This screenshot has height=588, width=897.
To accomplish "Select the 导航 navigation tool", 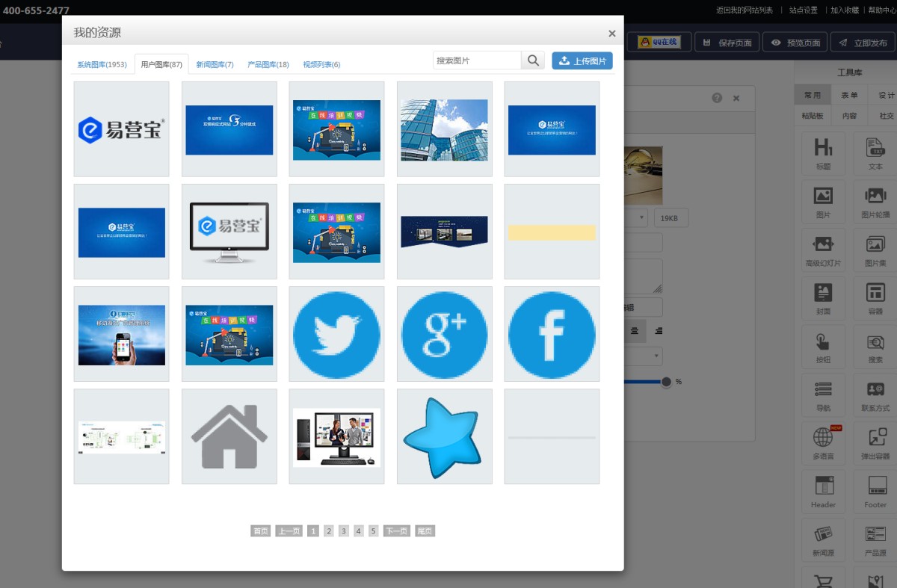I will pos(823,395).
